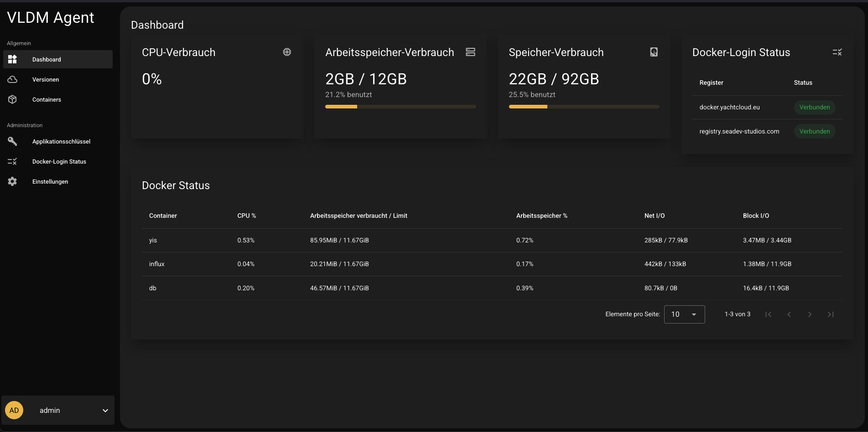This screenshot has height=432, width=868.
Task: Click the CPU chip icon in CPU-Verbrauch card
Action: pos(287,52)
